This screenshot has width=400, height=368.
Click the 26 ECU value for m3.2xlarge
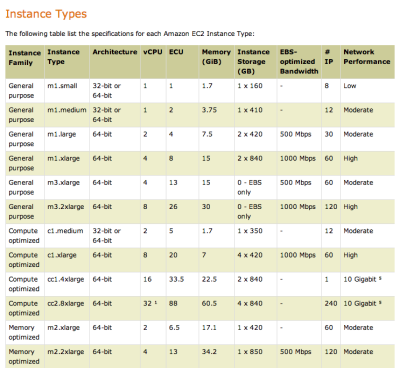(x=173, y=207)
